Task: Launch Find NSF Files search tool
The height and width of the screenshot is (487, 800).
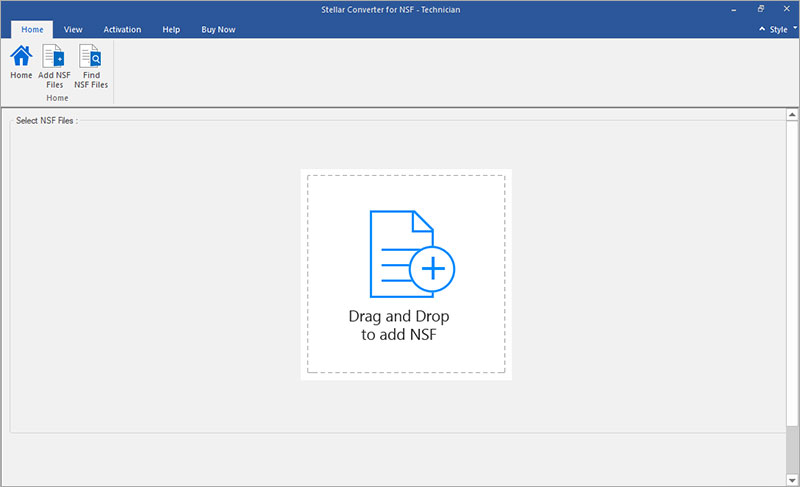Action: click(x=91, y=66)
